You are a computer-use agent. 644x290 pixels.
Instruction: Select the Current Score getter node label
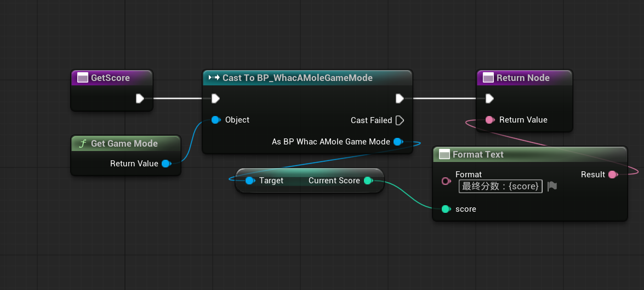334,181
